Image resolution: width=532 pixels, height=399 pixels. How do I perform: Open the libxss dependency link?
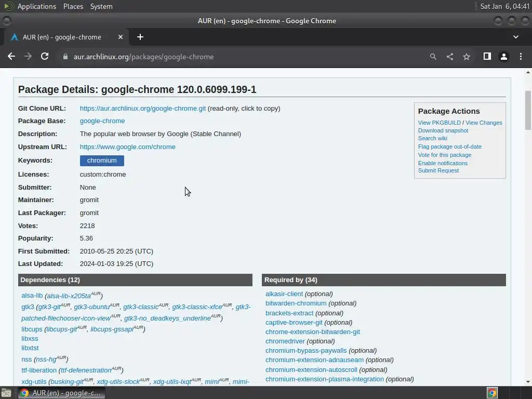[x=30, y=338]
